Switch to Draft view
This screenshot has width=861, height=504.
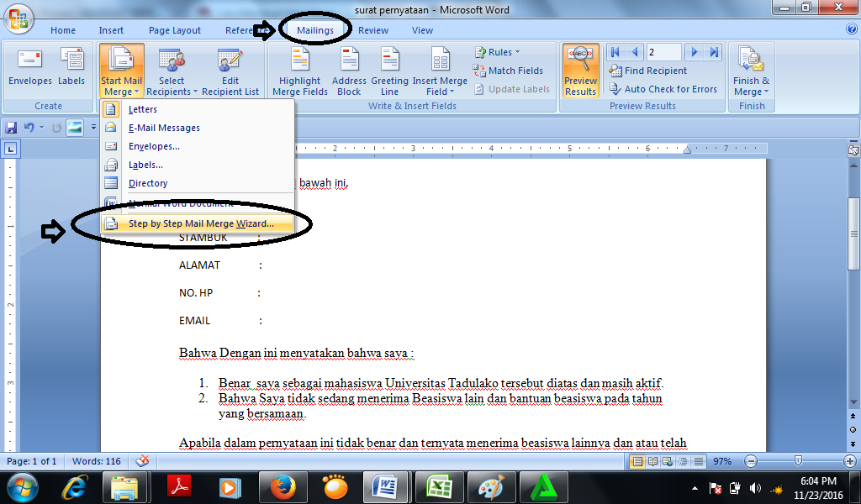(698, 461)
